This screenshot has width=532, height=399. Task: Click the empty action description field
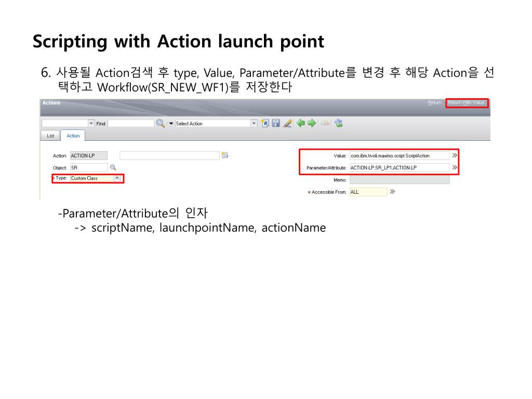tap(170, 155)
